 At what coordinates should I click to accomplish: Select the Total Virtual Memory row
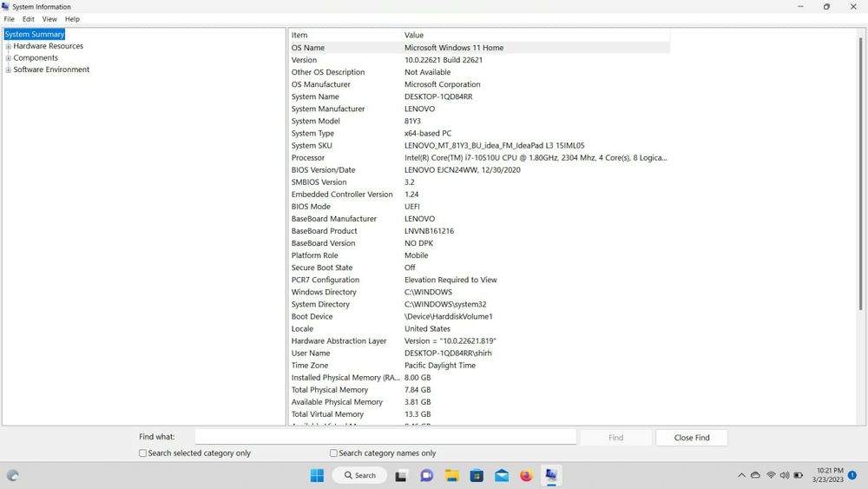[479, 413]
